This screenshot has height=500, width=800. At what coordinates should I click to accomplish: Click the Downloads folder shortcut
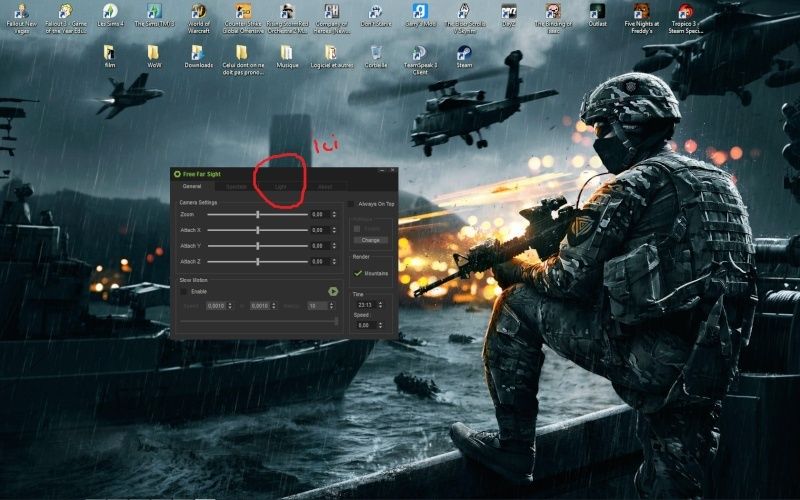[x=198, y=57]
